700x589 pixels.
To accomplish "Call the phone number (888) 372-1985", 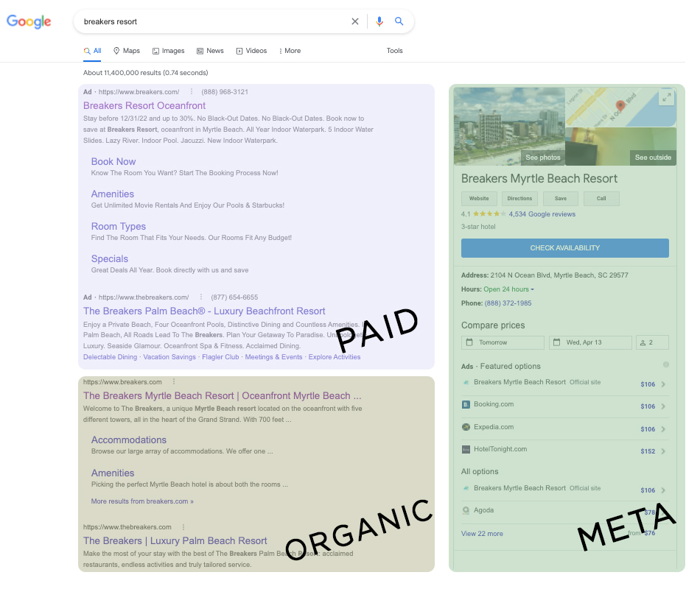I will [508, 303].
